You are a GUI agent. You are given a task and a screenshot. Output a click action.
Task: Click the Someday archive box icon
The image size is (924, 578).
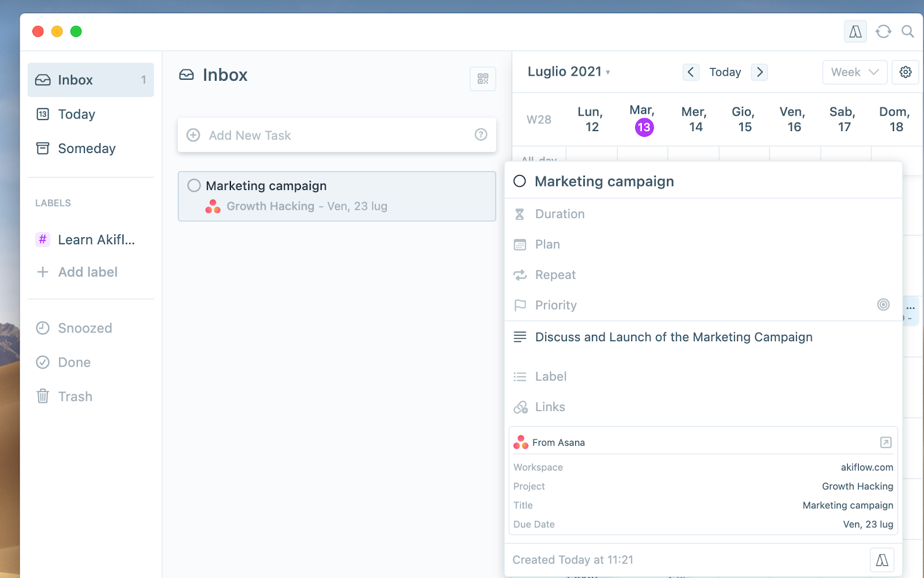43,148
